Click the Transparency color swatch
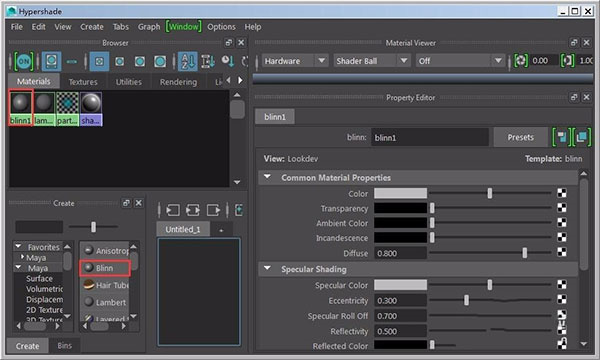Viewport: 600px width, 360px height. [400, 208]
